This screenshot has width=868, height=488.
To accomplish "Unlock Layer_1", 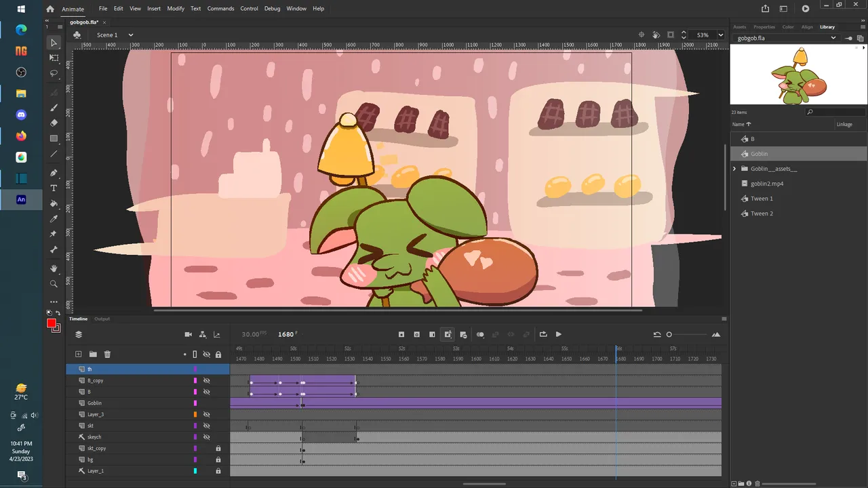I will 218,471.
